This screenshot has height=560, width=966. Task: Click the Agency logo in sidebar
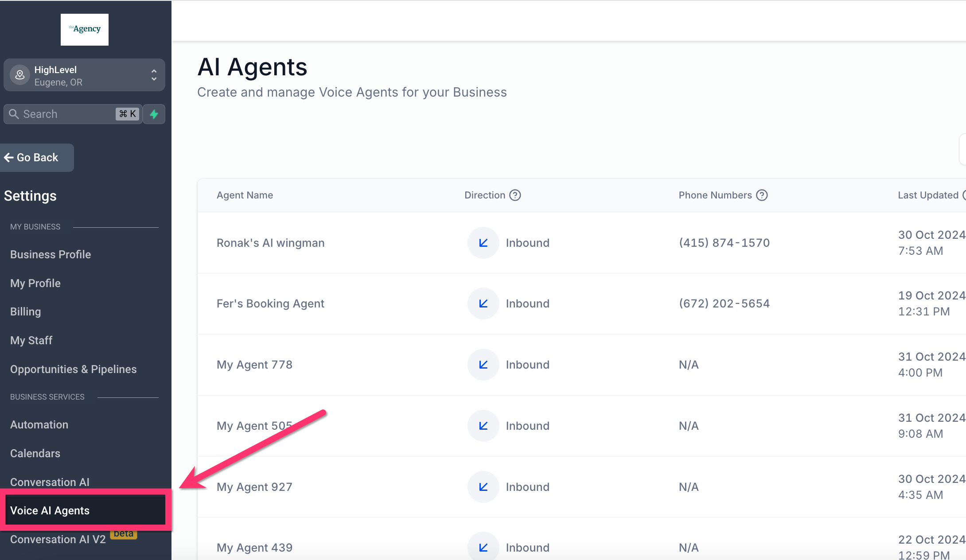[85, 29]
